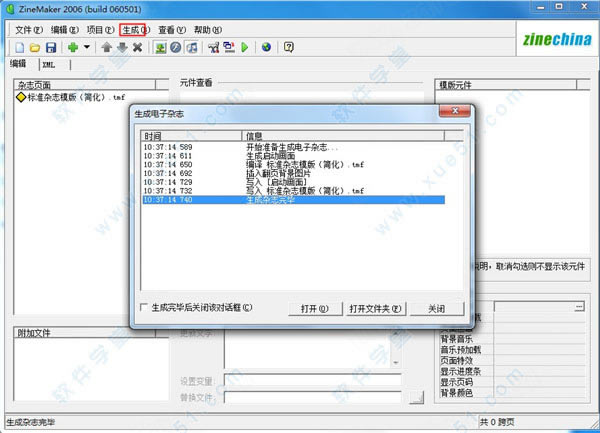Open the 帮助(H) menu

click(208, 30)
